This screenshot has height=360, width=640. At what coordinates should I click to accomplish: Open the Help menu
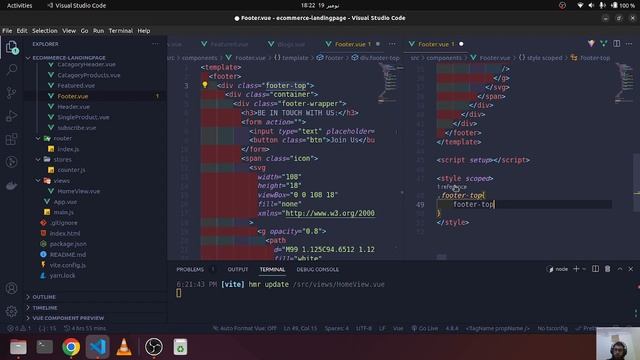click(144, 31)
